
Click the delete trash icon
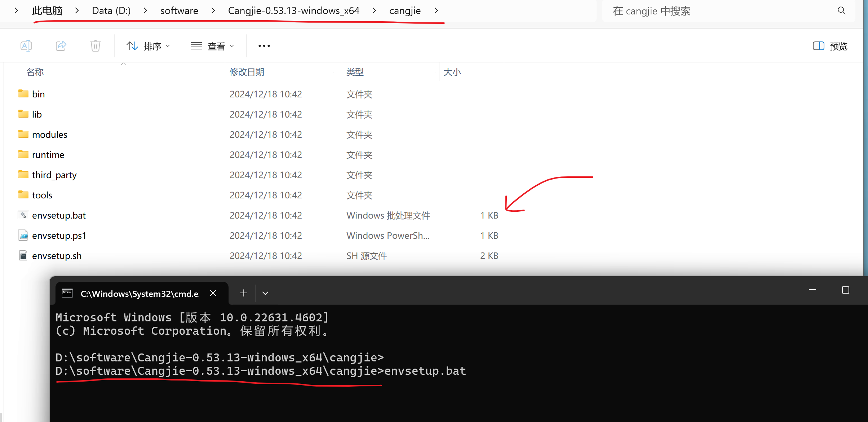tap(95, 46)
